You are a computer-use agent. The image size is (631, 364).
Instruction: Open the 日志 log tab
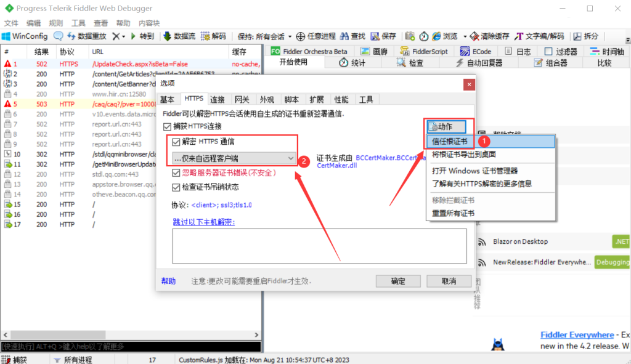[518, 52]
